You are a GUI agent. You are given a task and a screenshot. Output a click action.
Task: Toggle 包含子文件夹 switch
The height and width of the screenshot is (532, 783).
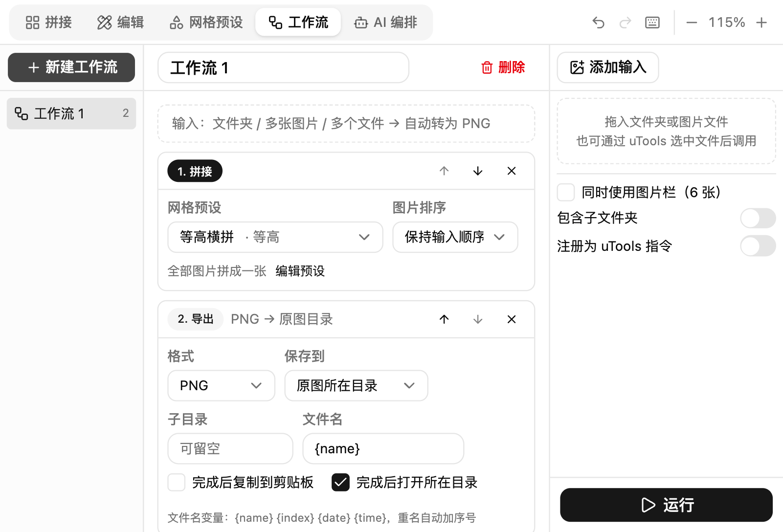pos(758,218)
